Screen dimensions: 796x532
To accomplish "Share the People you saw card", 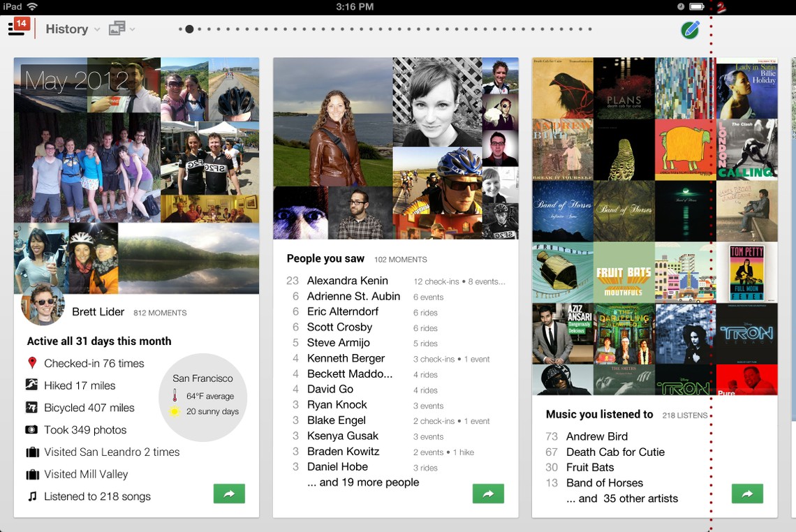I will (x=488, y=494).
